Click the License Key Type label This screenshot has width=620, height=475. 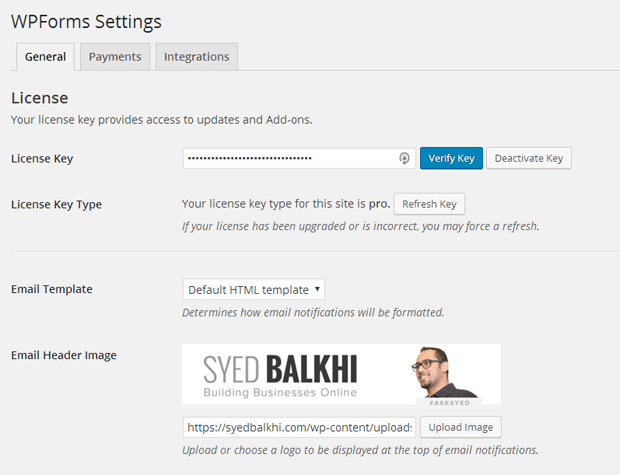(57, 204)
